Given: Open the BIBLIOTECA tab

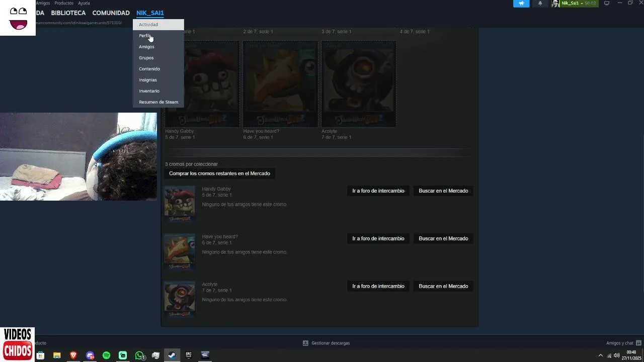Looking at the screenshot, I should [x=68, y=13].
